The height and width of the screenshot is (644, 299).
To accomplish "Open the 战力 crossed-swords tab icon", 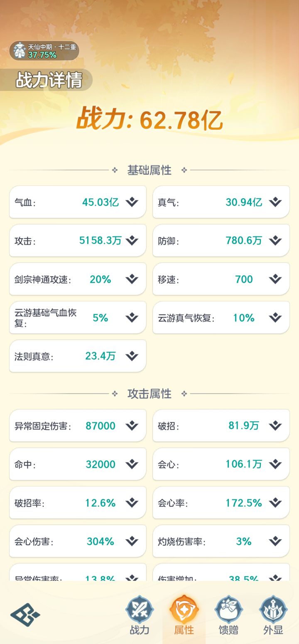I will 140,609.
